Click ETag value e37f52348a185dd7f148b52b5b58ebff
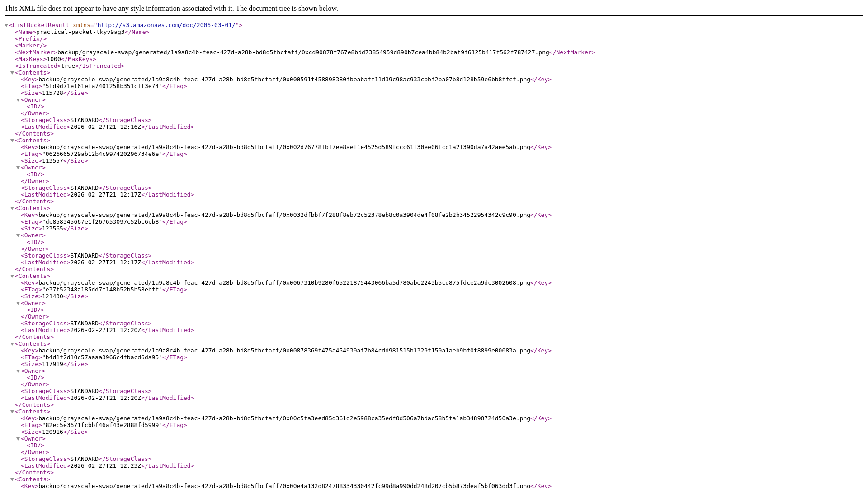868x488 pixels. (102, 290)
